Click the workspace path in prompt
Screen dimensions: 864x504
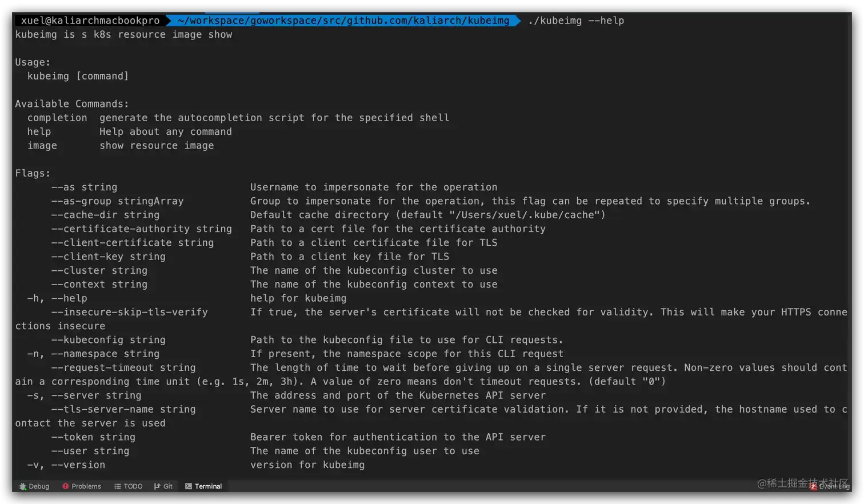coord(343,21)
